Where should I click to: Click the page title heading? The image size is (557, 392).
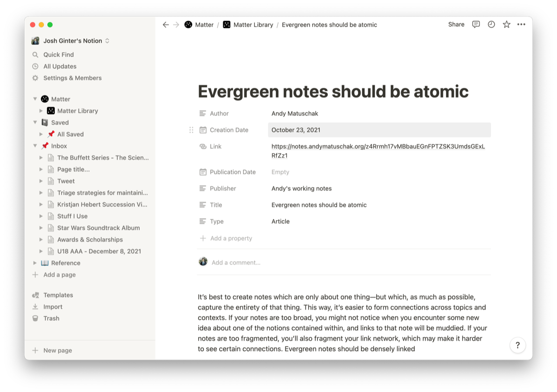click(333, 91)
